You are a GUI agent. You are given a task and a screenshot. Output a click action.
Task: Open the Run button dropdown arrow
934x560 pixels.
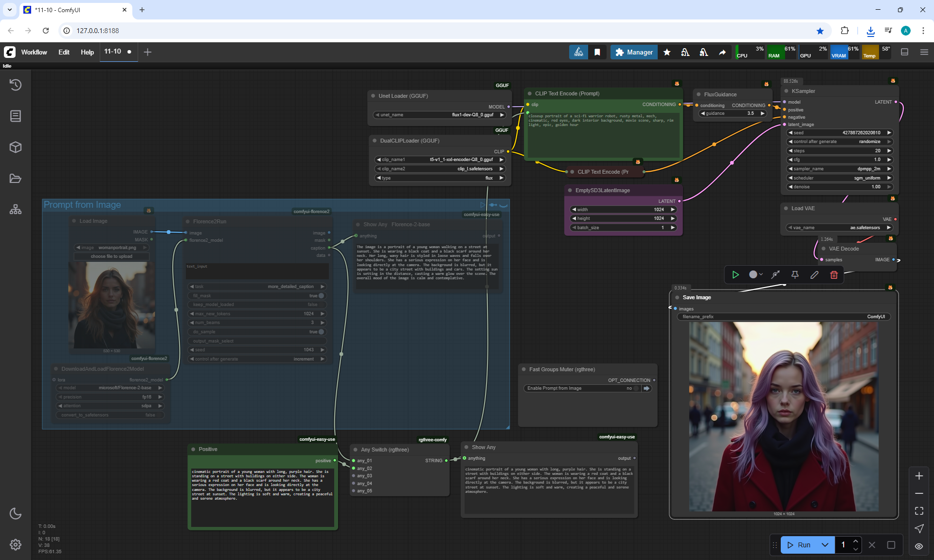pyautogui.click(x=825, y=545)
